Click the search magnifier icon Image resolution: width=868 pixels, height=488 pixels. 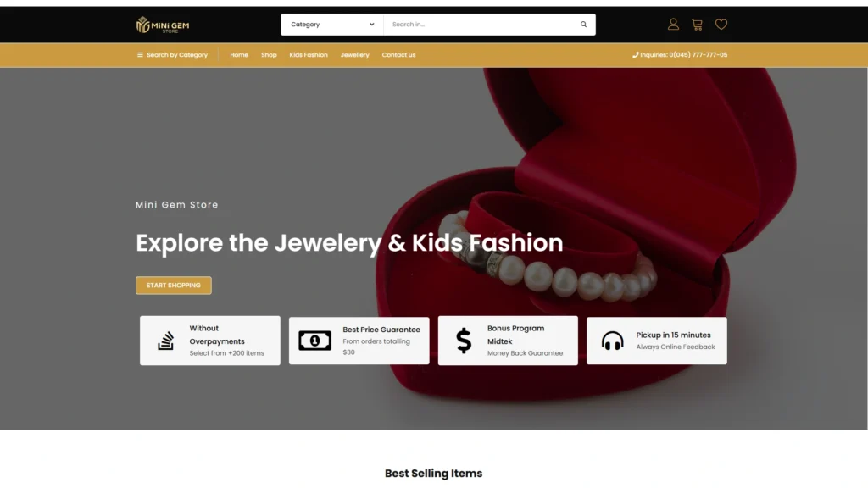click(583, 25)
